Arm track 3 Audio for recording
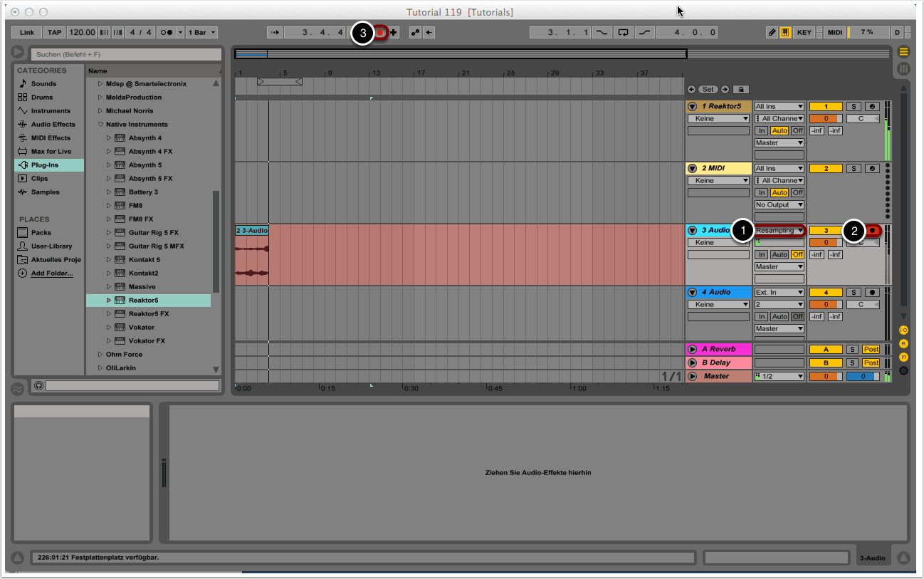This screenshot has height=579, width=924. tap(872, 230)
